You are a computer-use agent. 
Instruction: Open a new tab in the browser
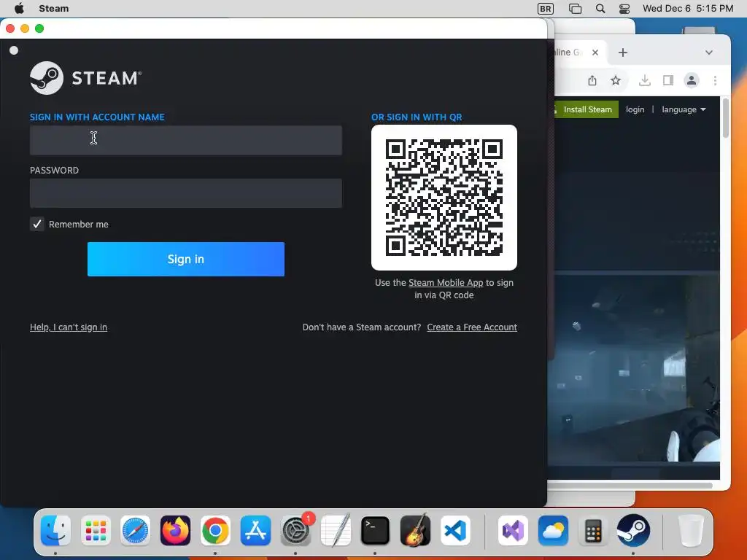point(623,52)
